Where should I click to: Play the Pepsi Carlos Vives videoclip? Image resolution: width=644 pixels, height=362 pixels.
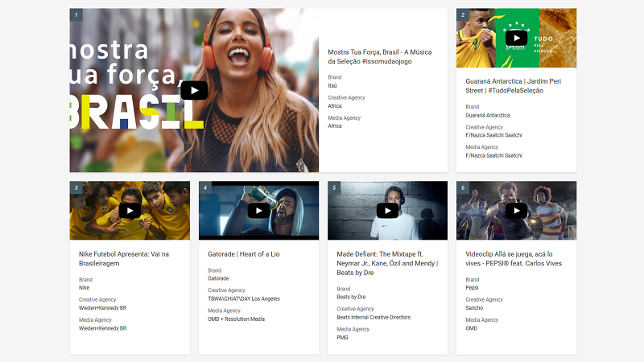point(516,210)
